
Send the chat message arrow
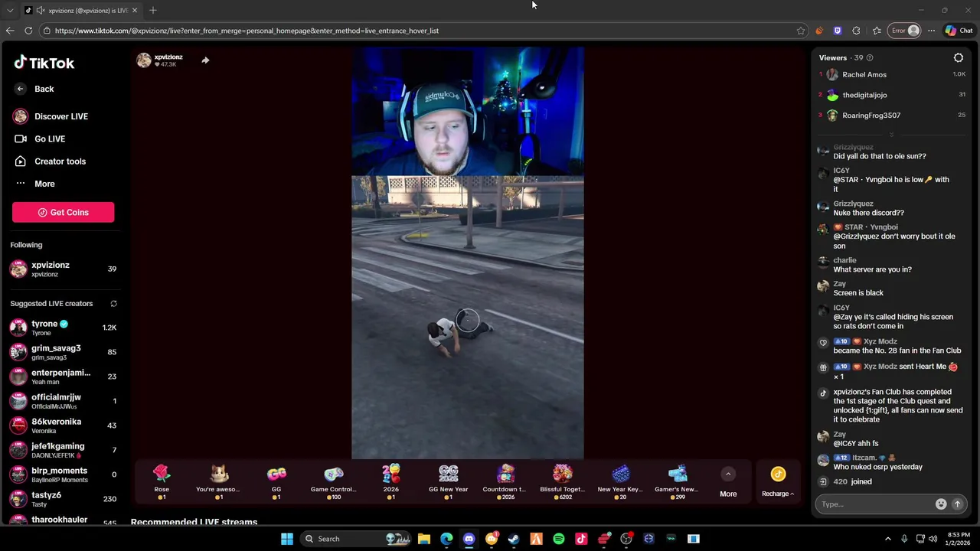957,504
